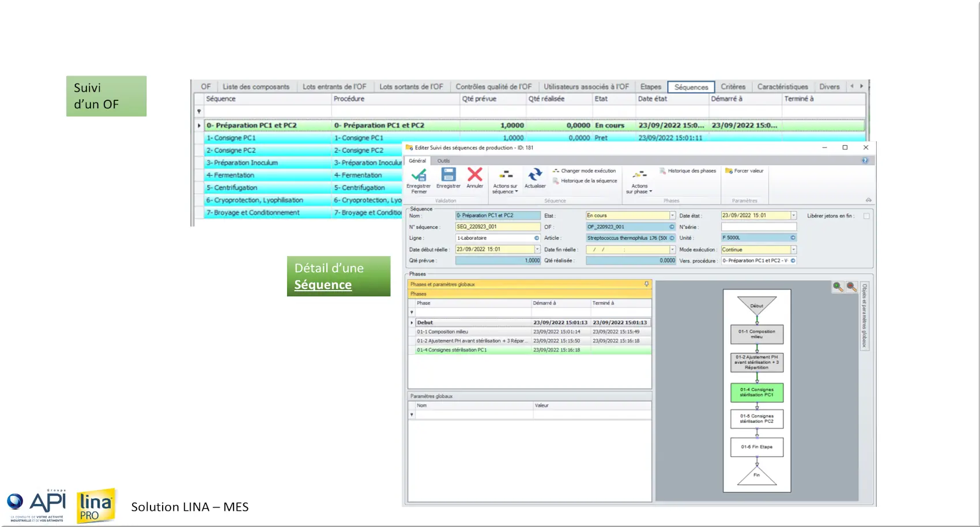
Task: Open the Date fin réelle dropdown arrow
Action: (672, 250)
